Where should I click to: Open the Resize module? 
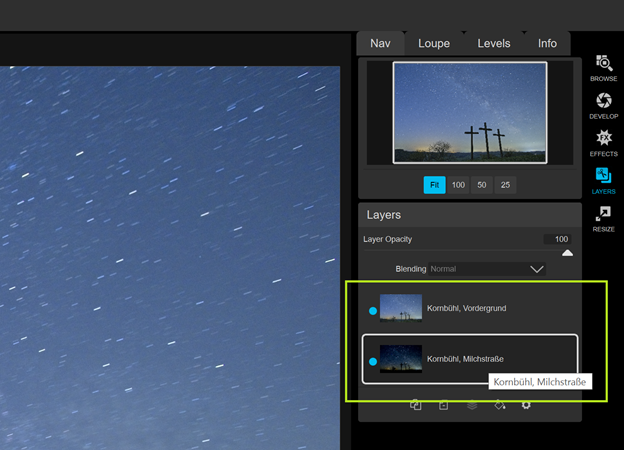(x=603, y=217)
